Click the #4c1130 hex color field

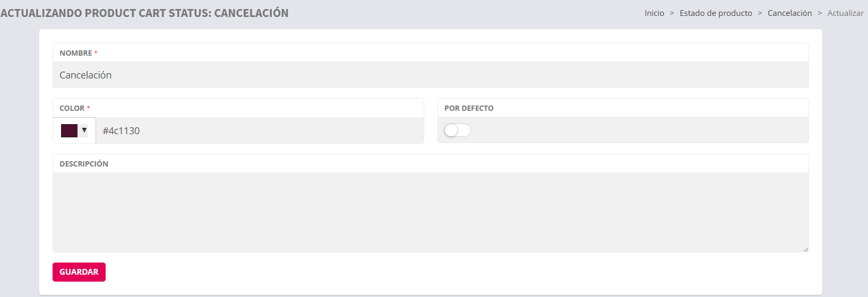point(259,131)
